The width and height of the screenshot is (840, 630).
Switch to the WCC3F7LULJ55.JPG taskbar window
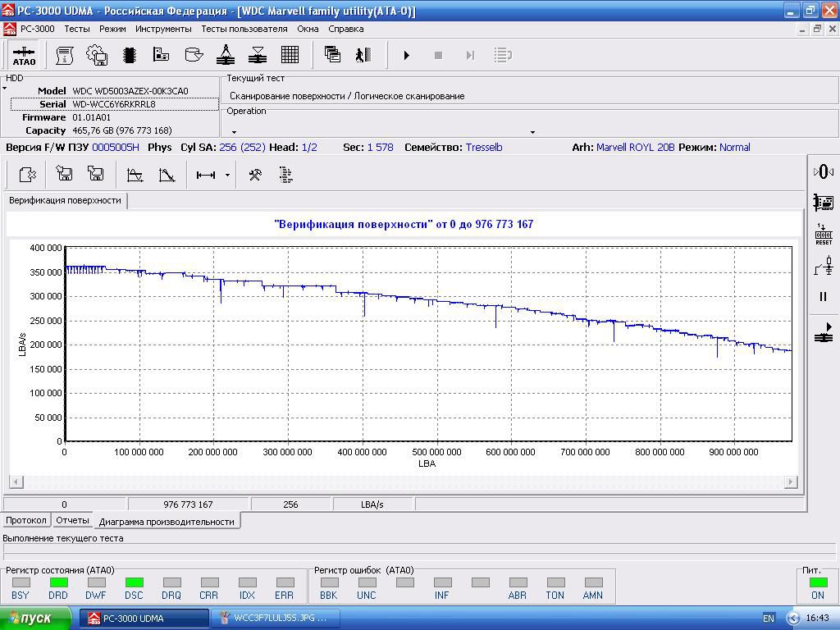[274, 619]
